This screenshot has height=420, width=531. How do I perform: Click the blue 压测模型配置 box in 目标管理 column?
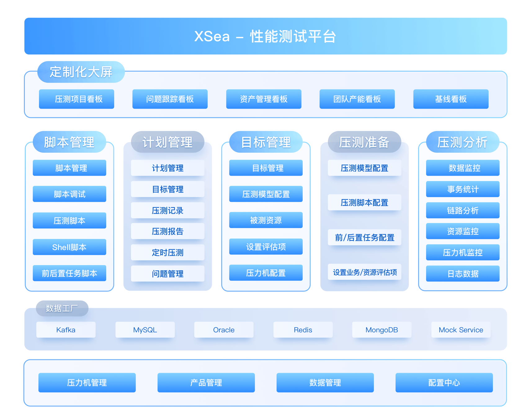(x=266, y=194)
